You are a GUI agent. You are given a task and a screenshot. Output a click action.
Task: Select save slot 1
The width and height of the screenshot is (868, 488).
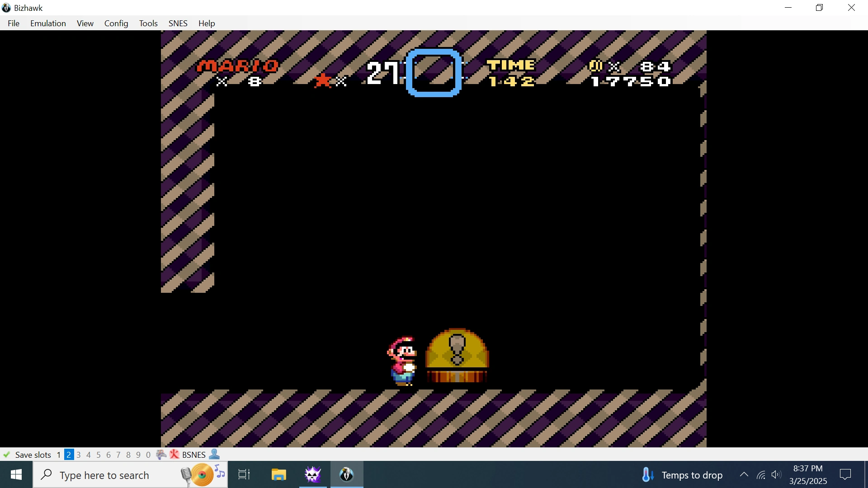point(59,455)
